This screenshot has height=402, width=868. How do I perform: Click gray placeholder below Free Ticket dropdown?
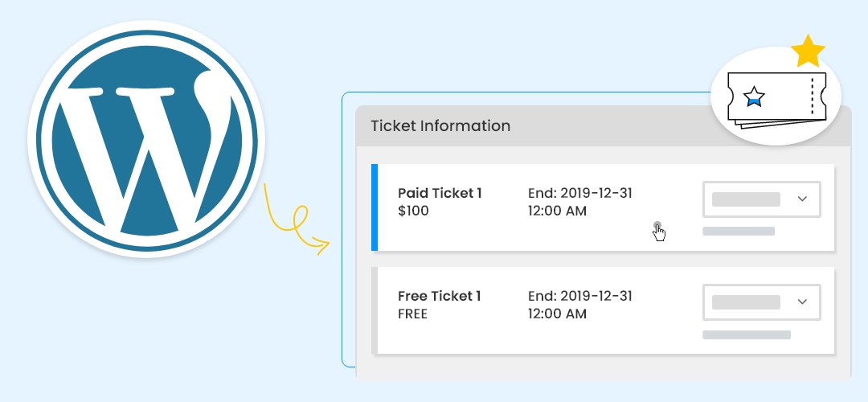[x=746, y=334]
